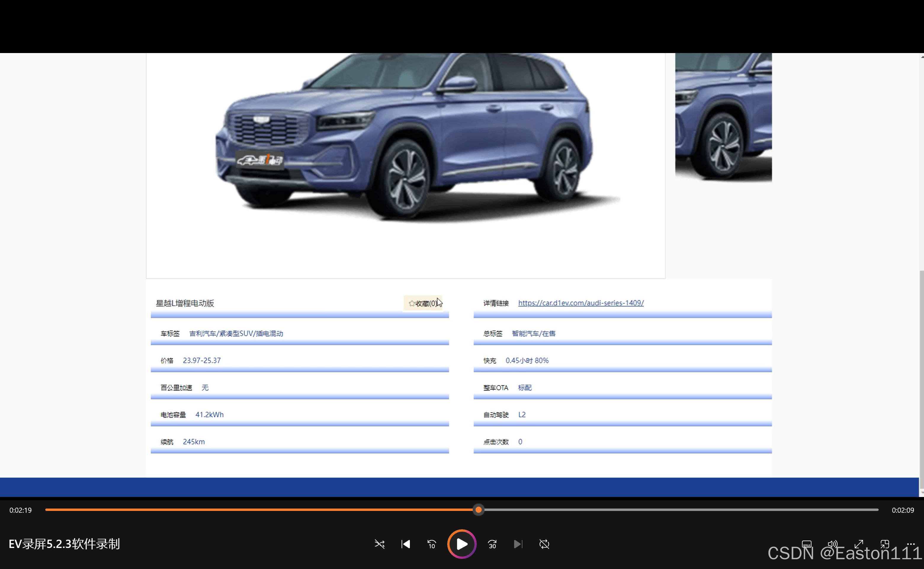Toggle repeat mode
Viewport: 924px width, 569px height.
pos(544,544)
